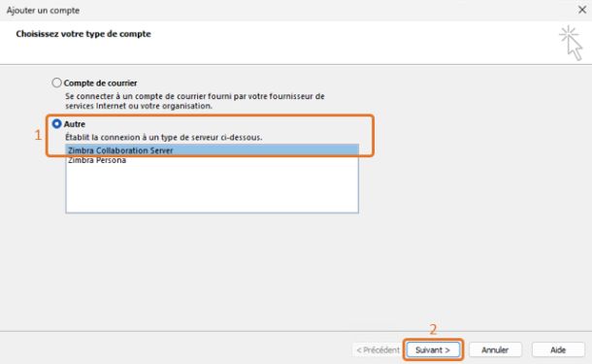The height and width of the screenshot is (364, 592).
Task: Click the Autre option label
Action: (x=75, y=124)
